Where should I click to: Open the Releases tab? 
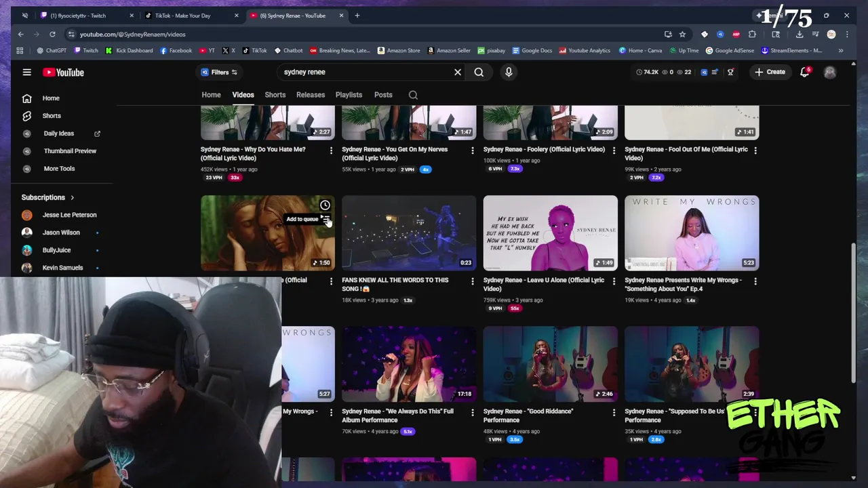311,95
